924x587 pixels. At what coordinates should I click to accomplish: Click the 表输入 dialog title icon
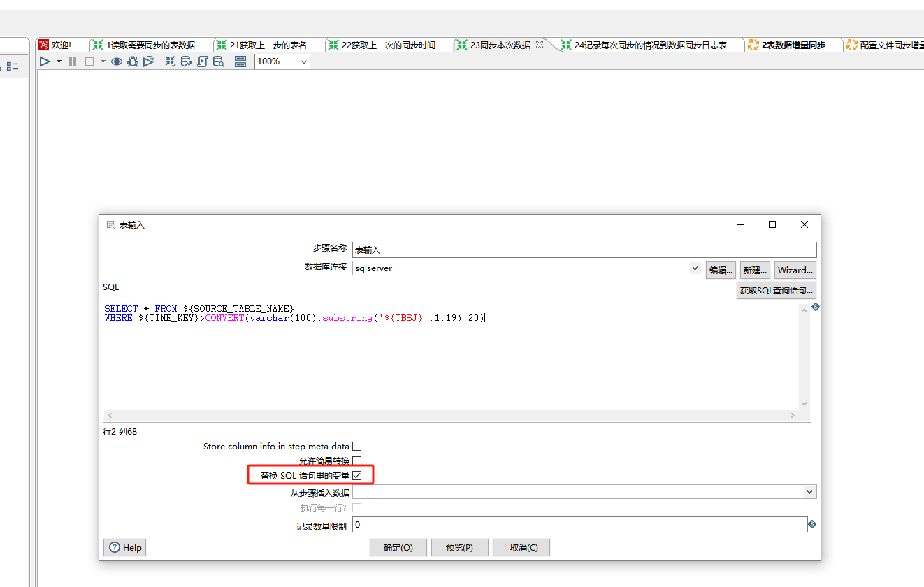[x=110, y=225]
